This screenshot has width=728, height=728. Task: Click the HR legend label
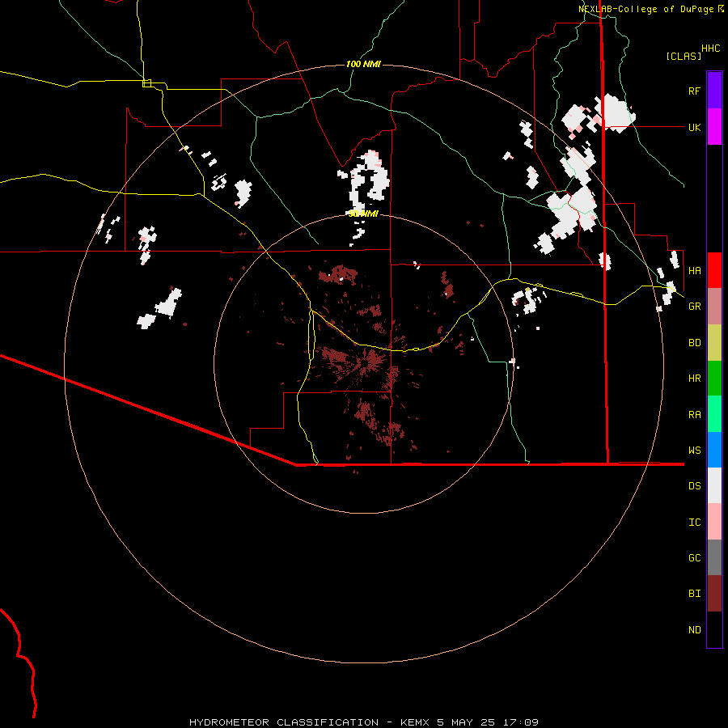point(694,379)
